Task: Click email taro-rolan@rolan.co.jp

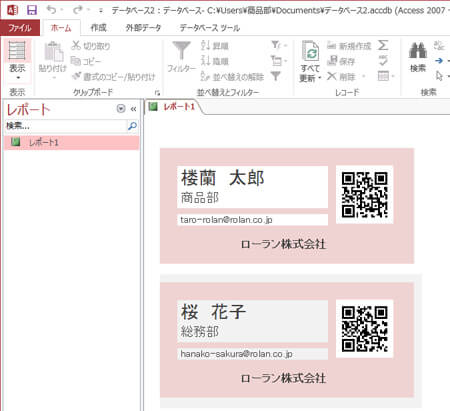Action: (x=226, y=220)
